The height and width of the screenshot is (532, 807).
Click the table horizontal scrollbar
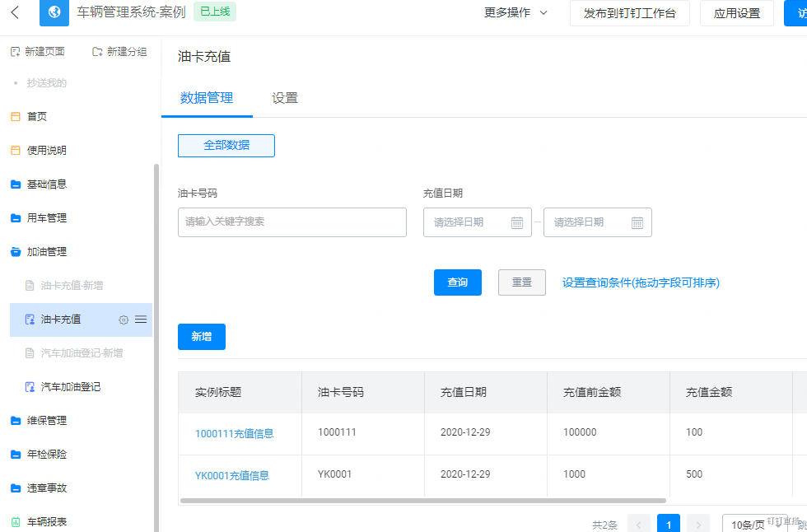point(423,501)
